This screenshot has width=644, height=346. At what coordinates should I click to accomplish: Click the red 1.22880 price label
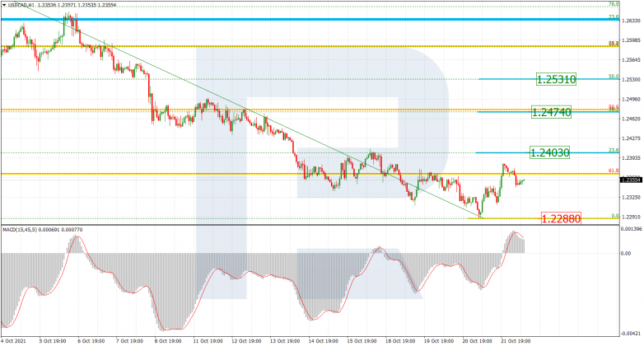tap(561, 218)
